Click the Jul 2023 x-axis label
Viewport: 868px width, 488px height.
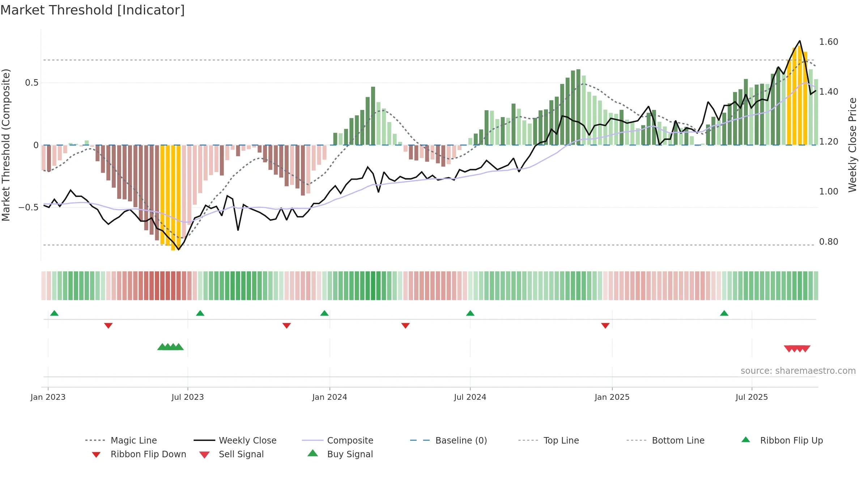[x=188, y=397]
